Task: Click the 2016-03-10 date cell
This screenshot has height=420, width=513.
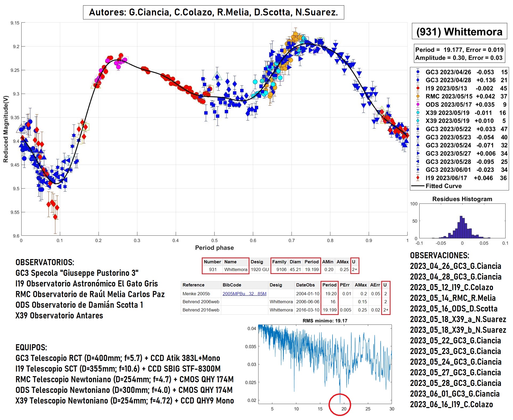Action: [x=308, y=310]
